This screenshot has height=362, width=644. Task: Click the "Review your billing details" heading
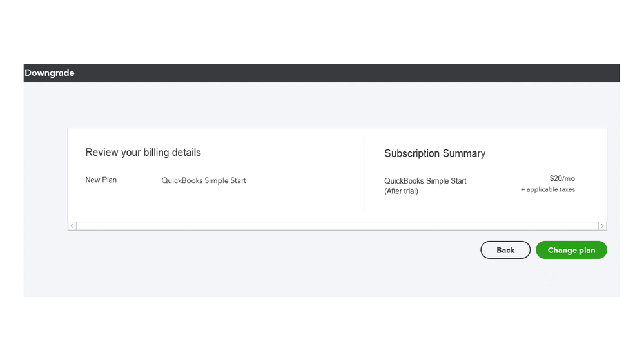pyautogui.click(x=143, y=153)
